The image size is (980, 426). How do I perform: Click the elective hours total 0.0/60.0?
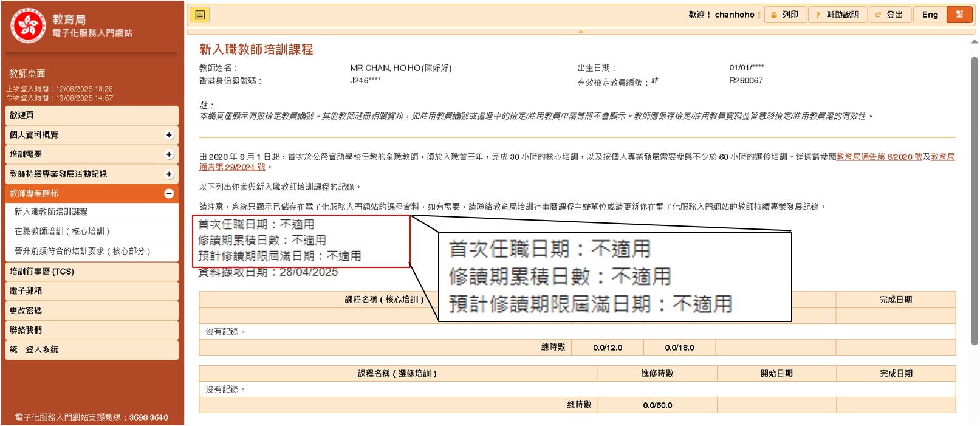click(657, 405)
